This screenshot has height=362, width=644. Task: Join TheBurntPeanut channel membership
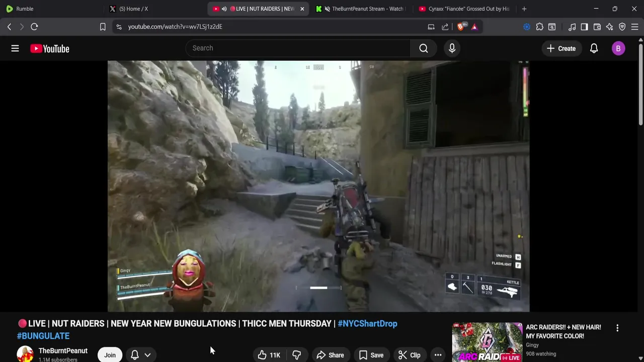coord(110,355)
